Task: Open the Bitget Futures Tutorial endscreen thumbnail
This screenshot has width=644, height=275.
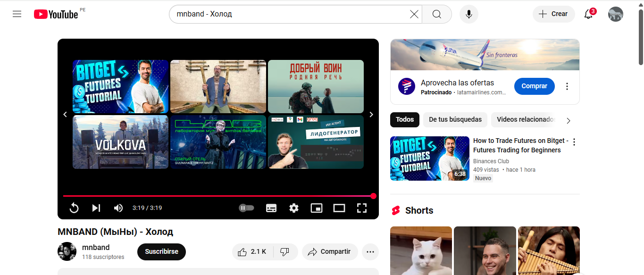Action: [120, 86]
